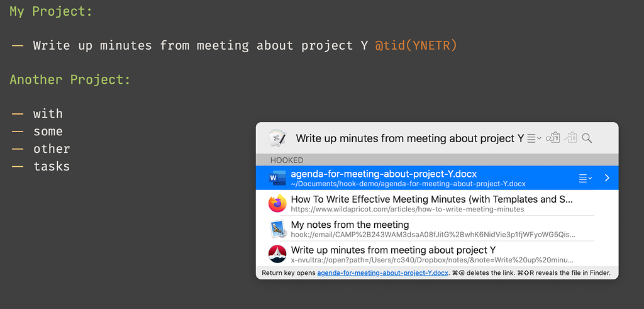Click the @tid(YNETR) tag in editor
This screenshot has width=644, height=309.
(x=416, y=45)
